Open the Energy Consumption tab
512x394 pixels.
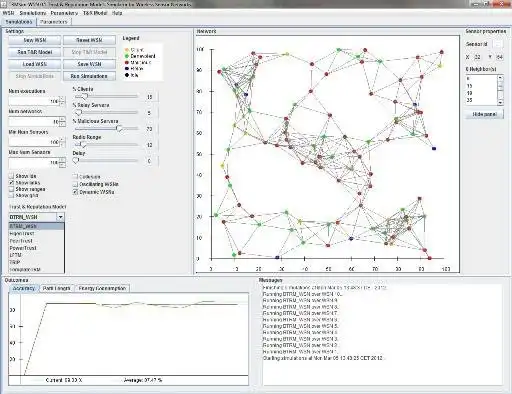coord(102,288)
